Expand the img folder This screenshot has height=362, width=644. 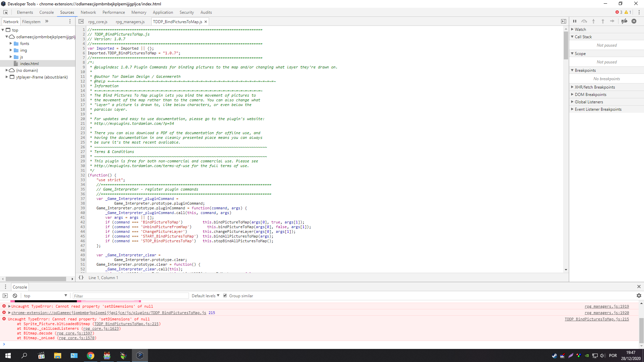[x=11, y=50]
